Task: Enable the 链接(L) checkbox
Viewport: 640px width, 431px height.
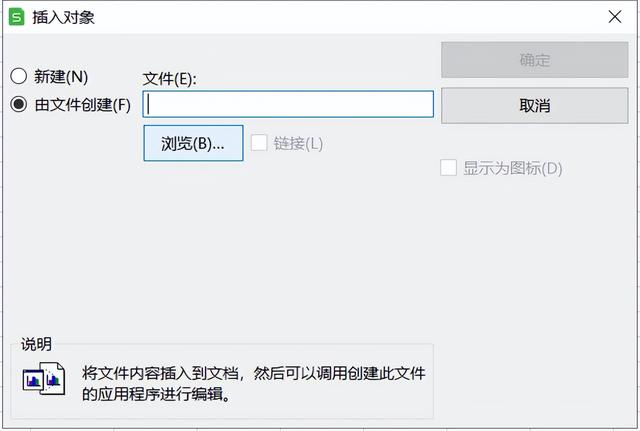Action: coord(259,143)
